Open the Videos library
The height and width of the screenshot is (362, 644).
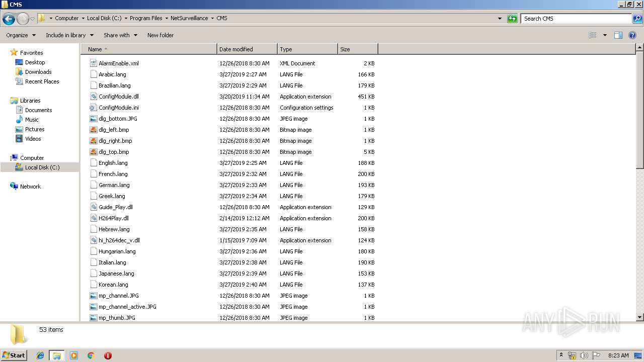(x=33, y=139)
